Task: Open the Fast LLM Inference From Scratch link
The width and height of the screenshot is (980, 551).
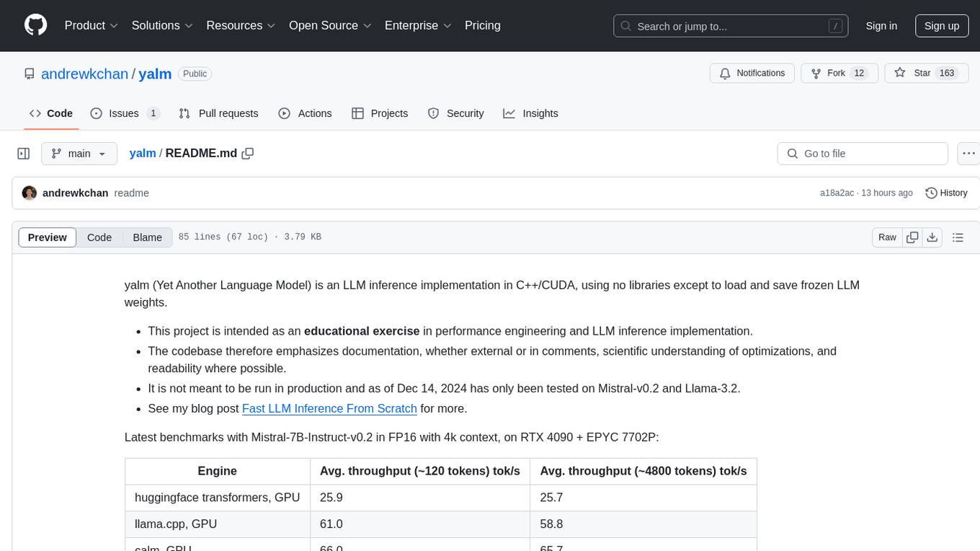Action: click(329, 408)
